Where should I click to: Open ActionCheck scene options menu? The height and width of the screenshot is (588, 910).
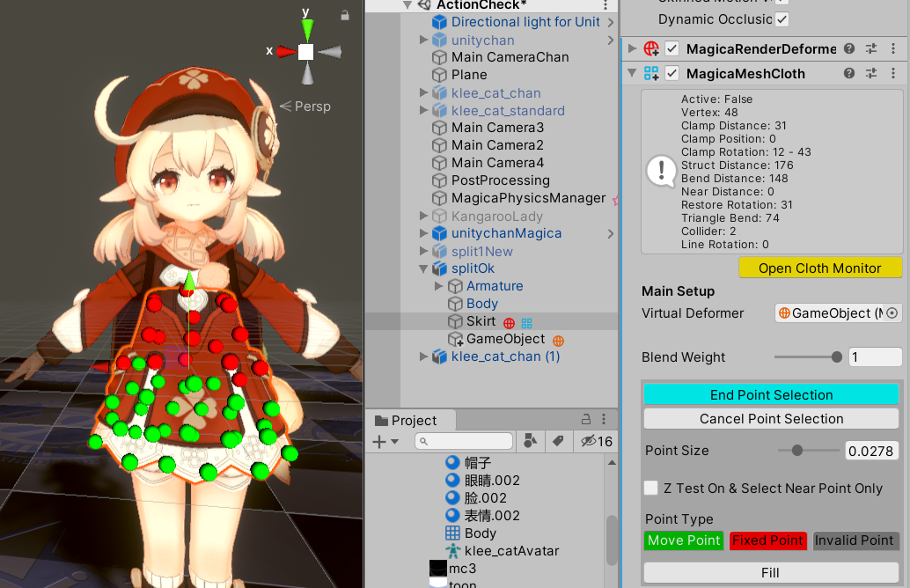(605, 5)
